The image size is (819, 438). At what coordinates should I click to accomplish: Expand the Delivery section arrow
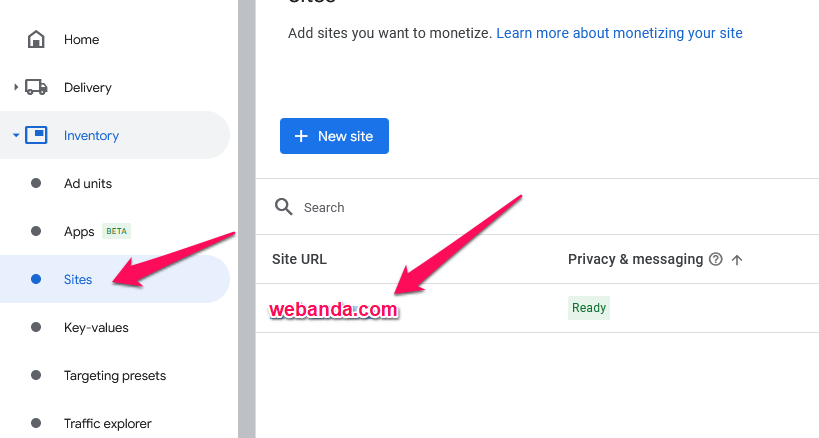coord(16,88)
